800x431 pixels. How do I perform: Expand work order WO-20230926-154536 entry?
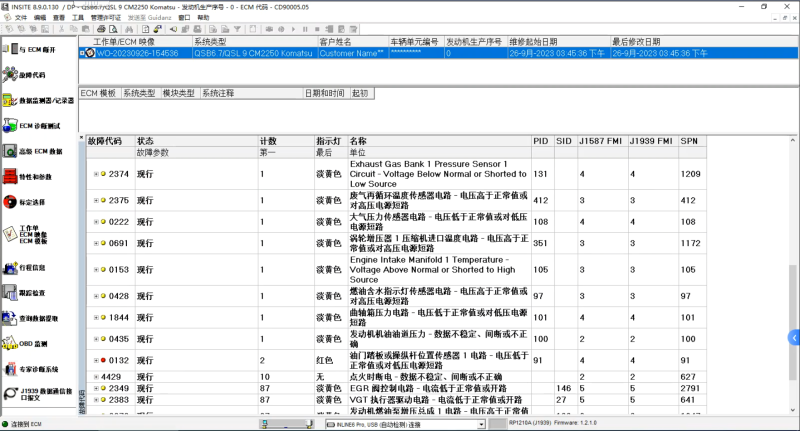coord(84,53)
